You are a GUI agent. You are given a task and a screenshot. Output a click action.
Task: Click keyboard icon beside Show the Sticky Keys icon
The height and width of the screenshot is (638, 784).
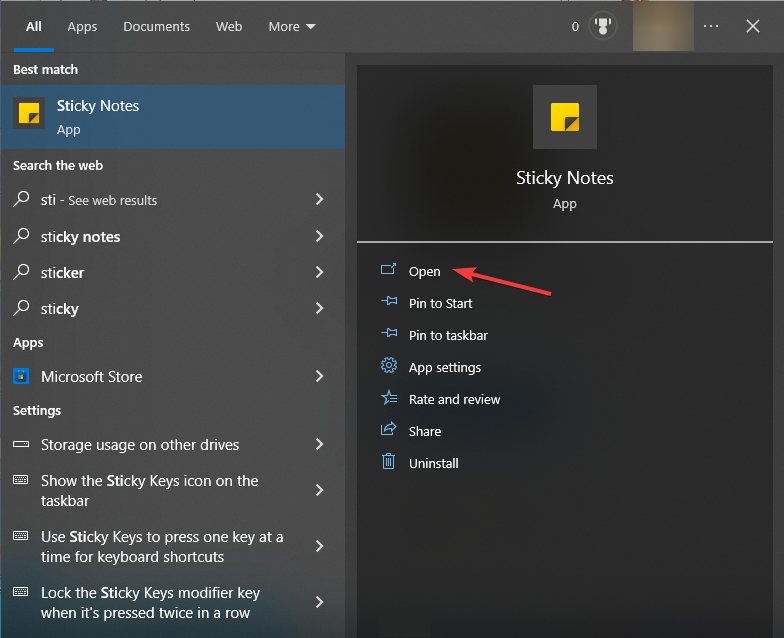tap(20, 480)
